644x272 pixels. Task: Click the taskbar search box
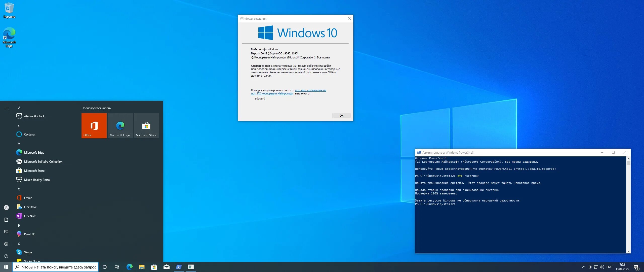click(x=55, y=267)
